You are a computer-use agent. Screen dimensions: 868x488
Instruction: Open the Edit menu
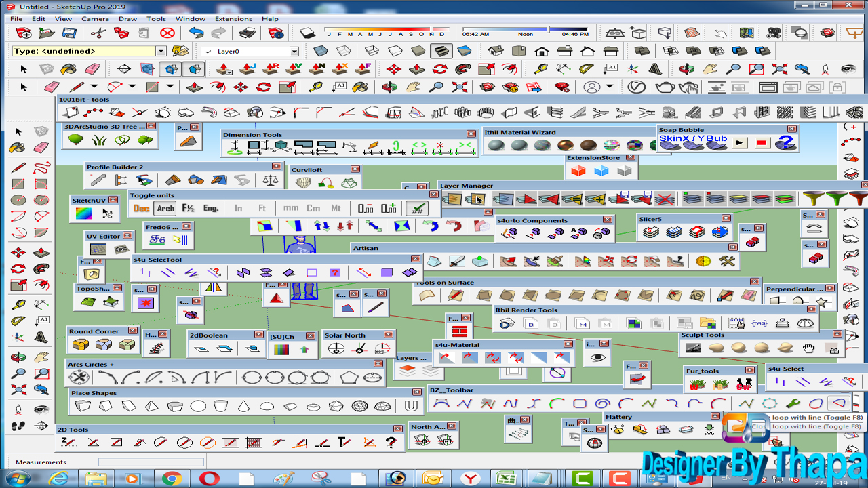click(39, 19)
